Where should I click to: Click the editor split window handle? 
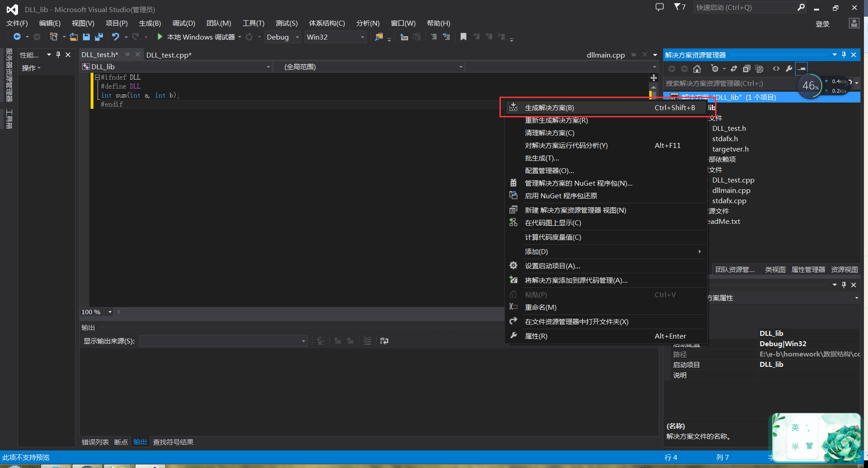pyautogui.click(x=653, y=78)
